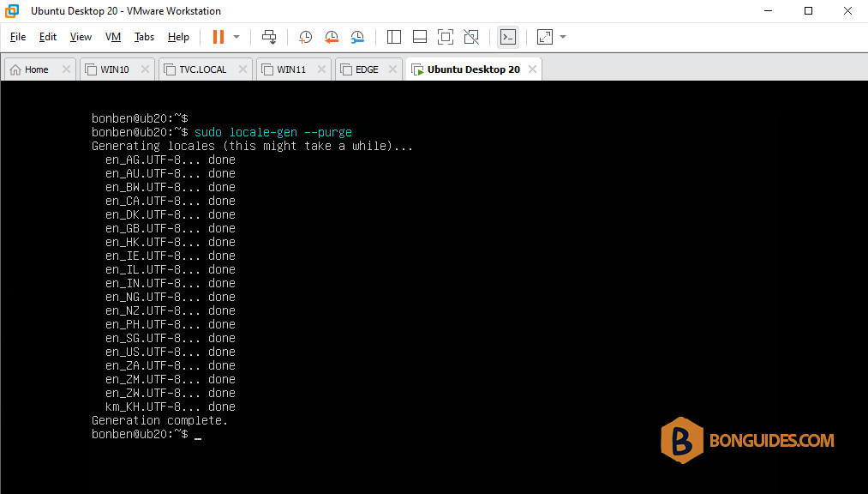Click the 'Generating locales' output line
The height and width of the screenshot is (494, 868).
coord(253,146)
